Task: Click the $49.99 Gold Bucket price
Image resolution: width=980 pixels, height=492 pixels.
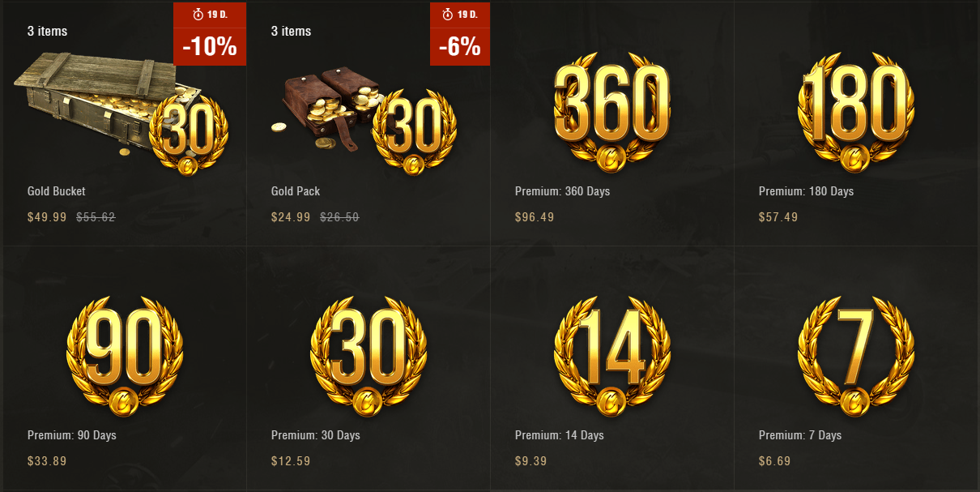Action: pos(47,217)
